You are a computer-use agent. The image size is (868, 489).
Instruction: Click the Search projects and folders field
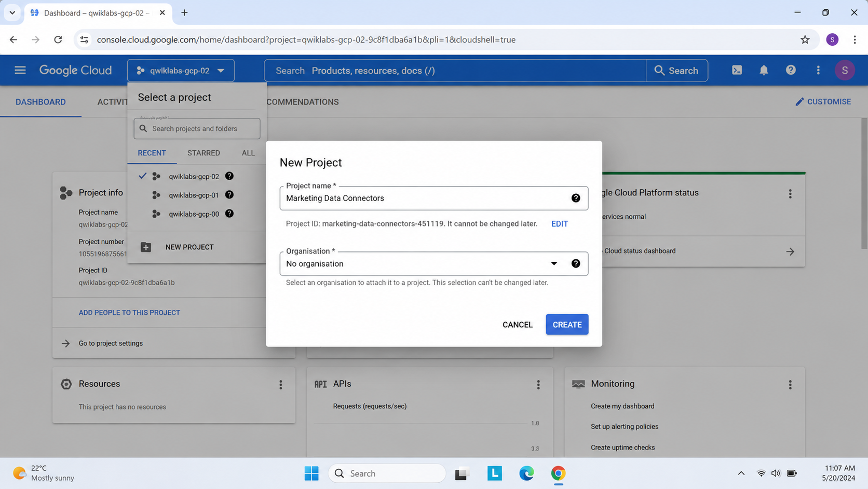[x=197, y=128]
